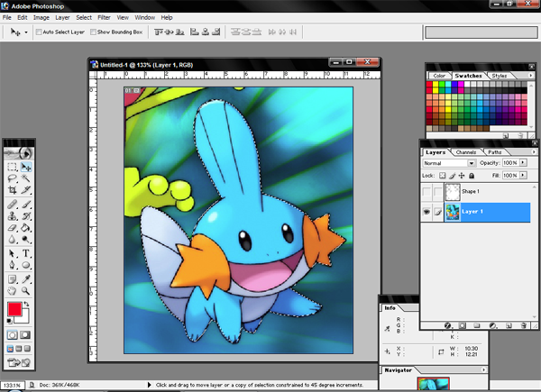Select the Lasso tool

coord(12,178)
